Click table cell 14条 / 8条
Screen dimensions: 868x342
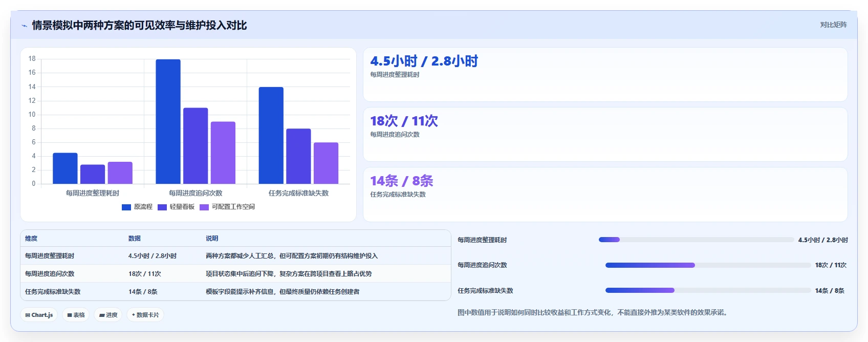tap(143, 292)
